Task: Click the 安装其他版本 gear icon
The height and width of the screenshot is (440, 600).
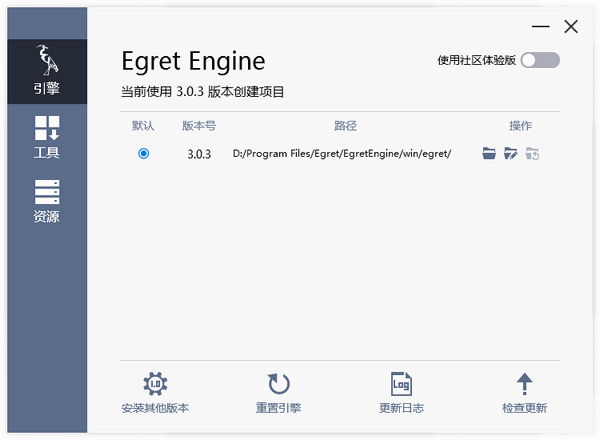Action: coord(155,384)
